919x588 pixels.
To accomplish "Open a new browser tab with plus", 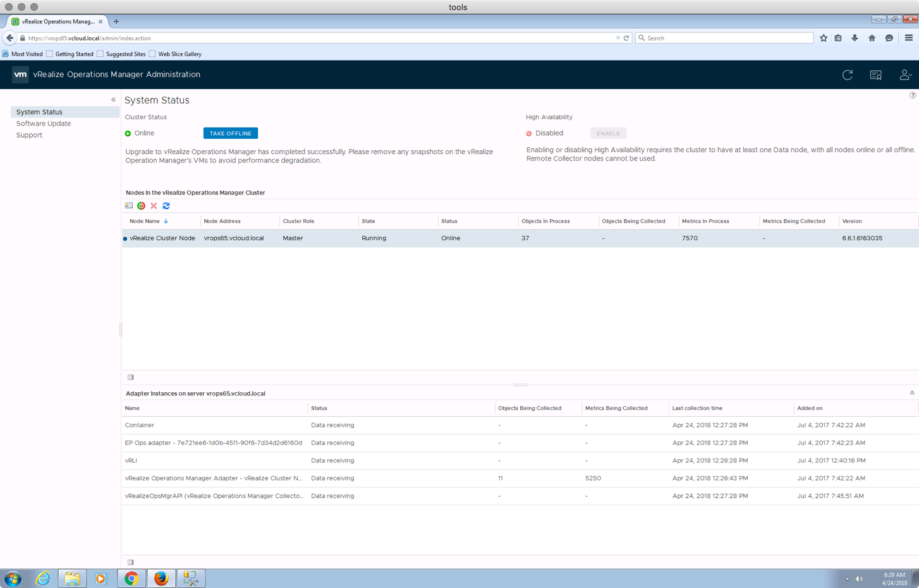I will pyautogui.click(x=116, y=21).
